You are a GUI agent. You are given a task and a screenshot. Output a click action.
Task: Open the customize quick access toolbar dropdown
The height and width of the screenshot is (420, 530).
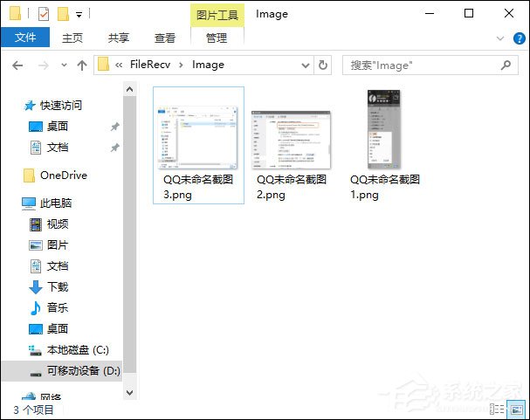click(79, 14)
